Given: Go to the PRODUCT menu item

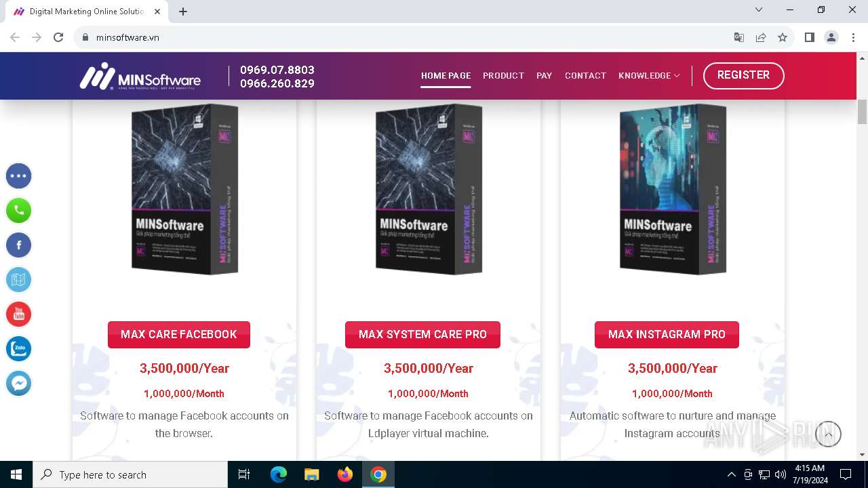Looking at the screenshot, I should (503, 76).
